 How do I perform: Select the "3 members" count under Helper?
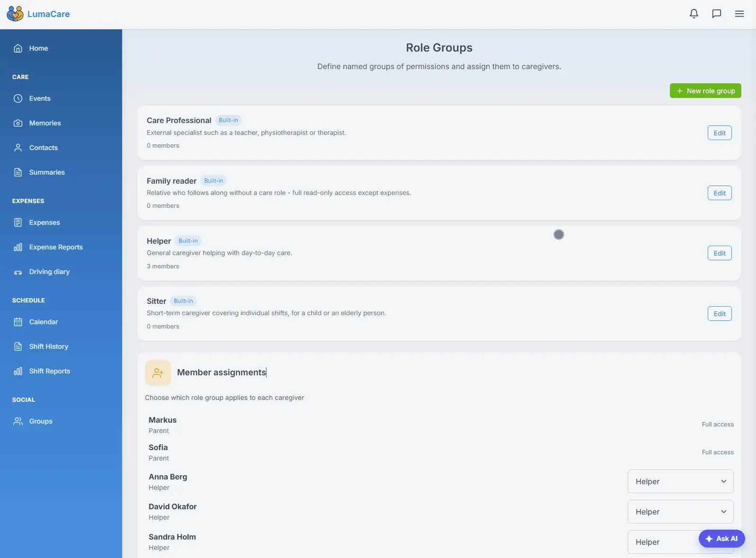[x=163, y=266]
